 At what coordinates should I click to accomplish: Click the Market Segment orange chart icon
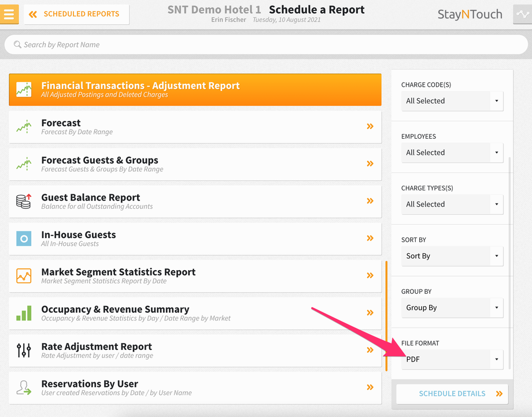click(24, 276)
